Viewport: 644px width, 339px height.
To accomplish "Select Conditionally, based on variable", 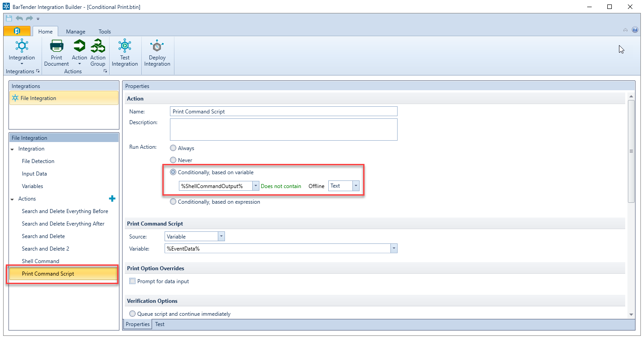I will click(x=173, y=172).
